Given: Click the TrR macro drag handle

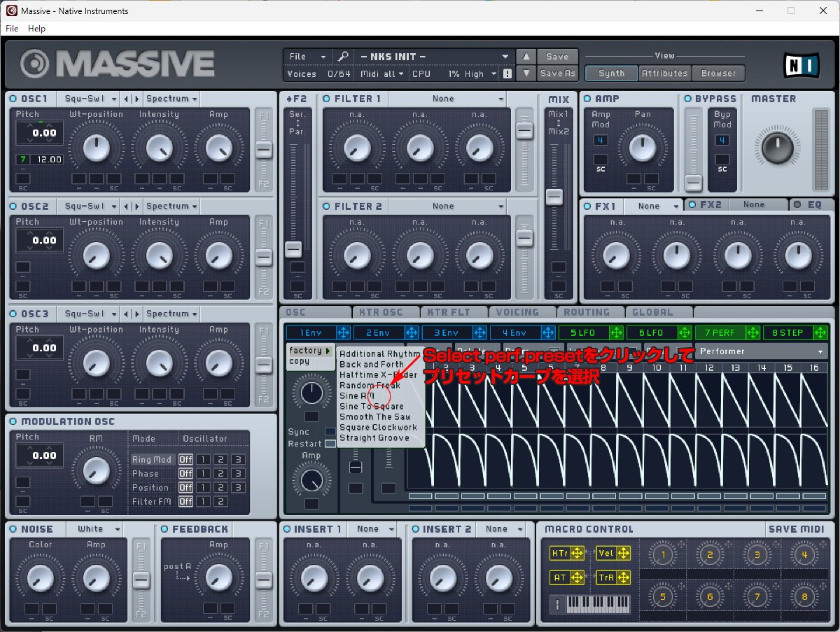Looking at the screenshot, I should tap(624, 577).
